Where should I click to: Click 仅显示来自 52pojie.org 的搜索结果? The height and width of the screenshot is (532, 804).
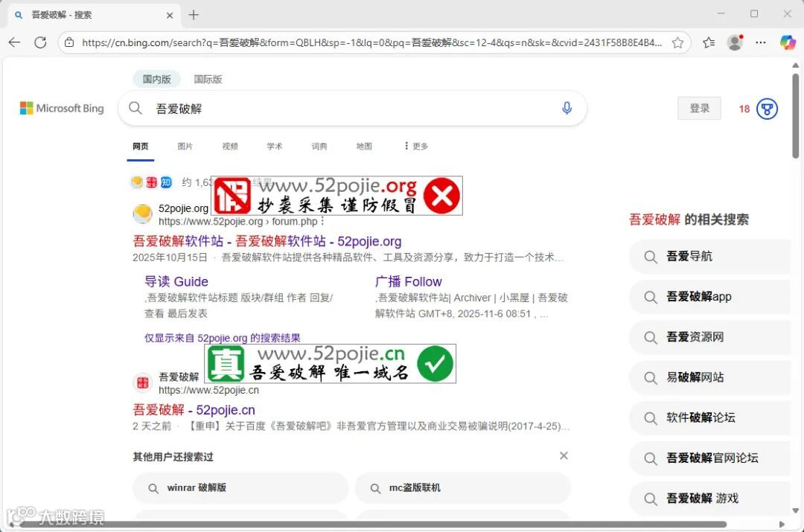[x=222, y=338]
